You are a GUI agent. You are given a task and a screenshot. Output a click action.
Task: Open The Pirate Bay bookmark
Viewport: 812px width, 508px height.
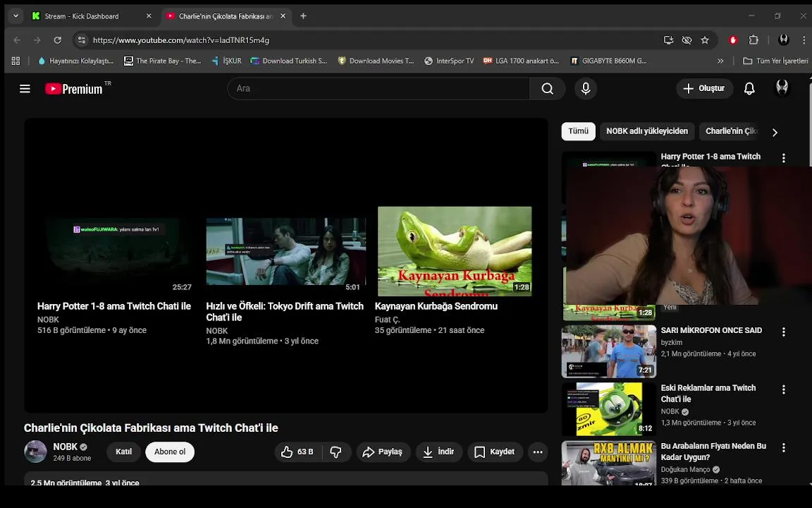[x=163, y=61]
